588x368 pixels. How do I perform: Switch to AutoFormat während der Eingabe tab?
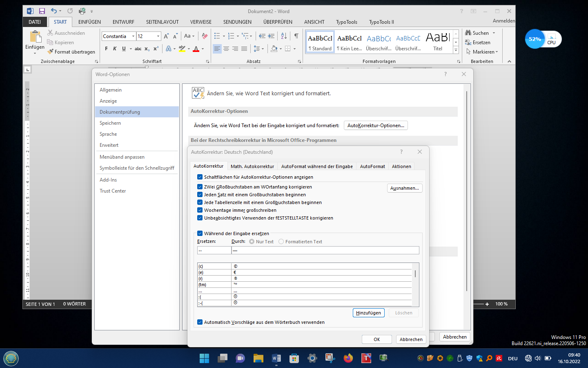(x=317, y=166)
